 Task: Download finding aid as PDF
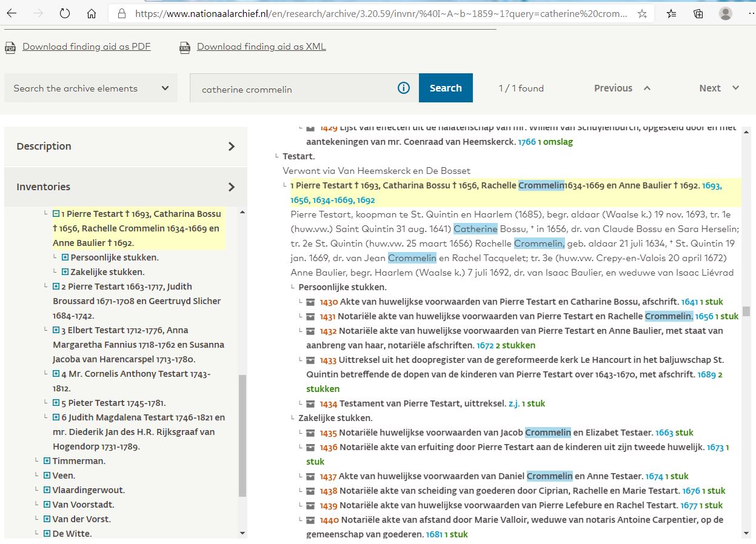[86, 47]
